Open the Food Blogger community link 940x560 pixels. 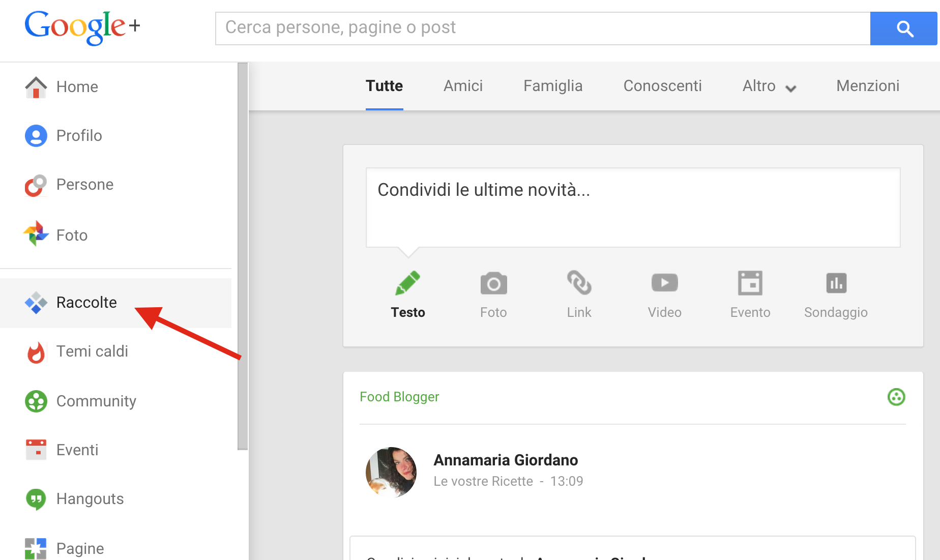(x=399, y=397)
